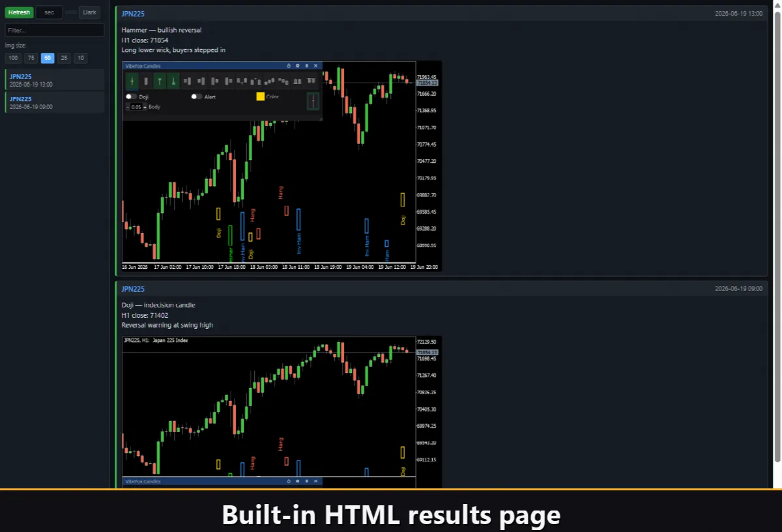Open gear settings in first VibeFox Candles title bar

298,66
